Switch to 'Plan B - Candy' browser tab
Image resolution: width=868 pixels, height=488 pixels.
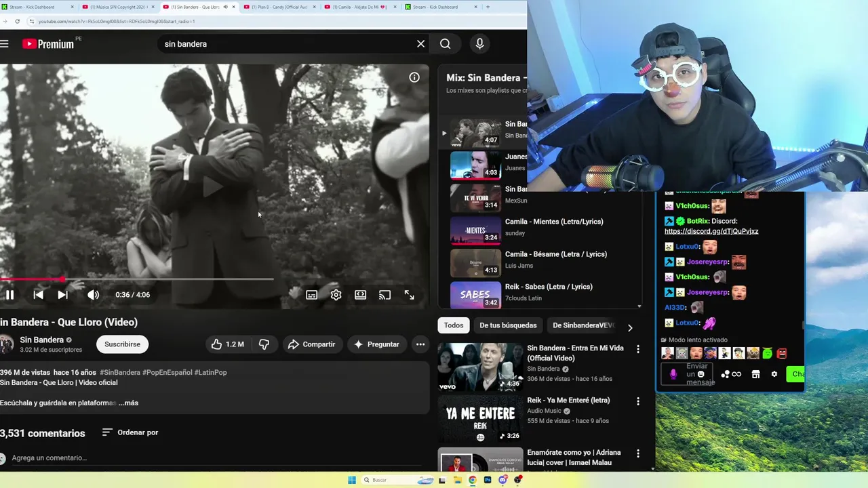pyautogui.click(x=278, y=7)
